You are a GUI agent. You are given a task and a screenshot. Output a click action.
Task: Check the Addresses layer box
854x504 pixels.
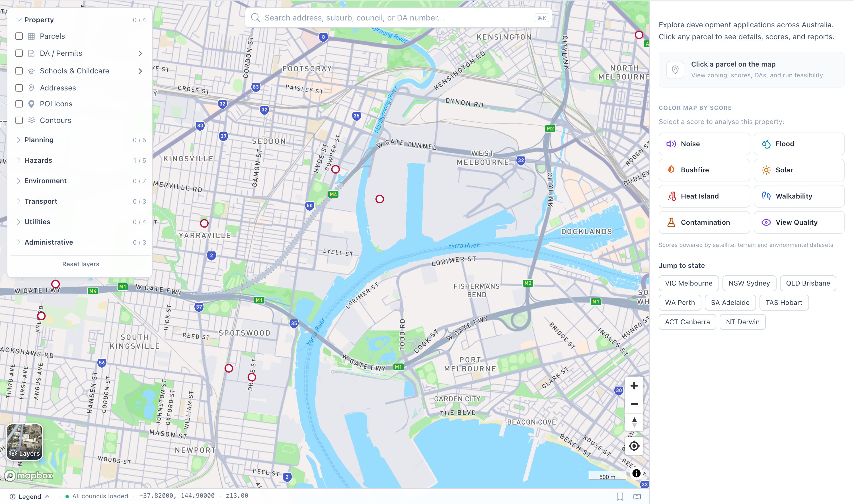pos(19,88)
